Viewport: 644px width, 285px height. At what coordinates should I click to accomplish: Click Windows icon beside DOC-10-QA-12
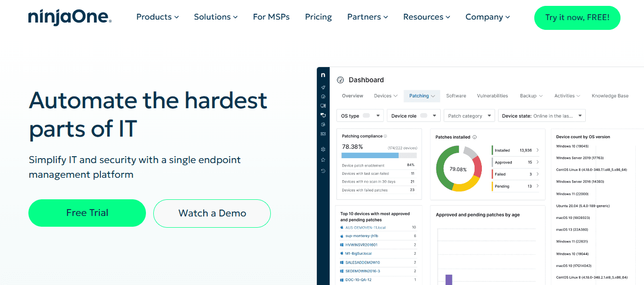click(x=342, y=280)
